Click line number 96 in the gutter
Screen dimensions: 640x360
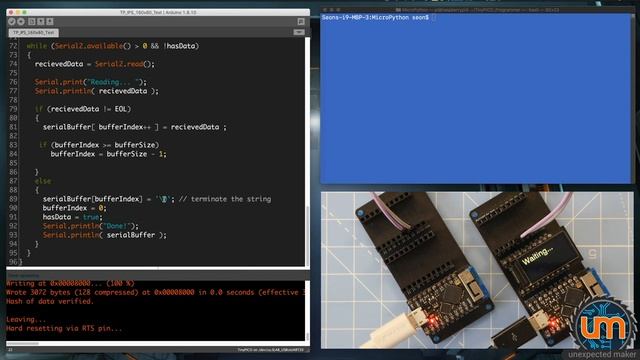click(13, 262)
